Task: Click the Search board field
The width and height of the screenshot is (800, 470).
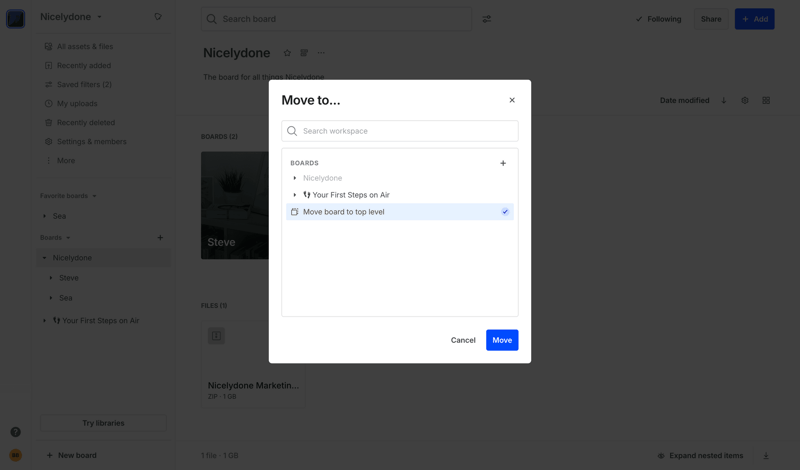Action: (x=336, y=19)
